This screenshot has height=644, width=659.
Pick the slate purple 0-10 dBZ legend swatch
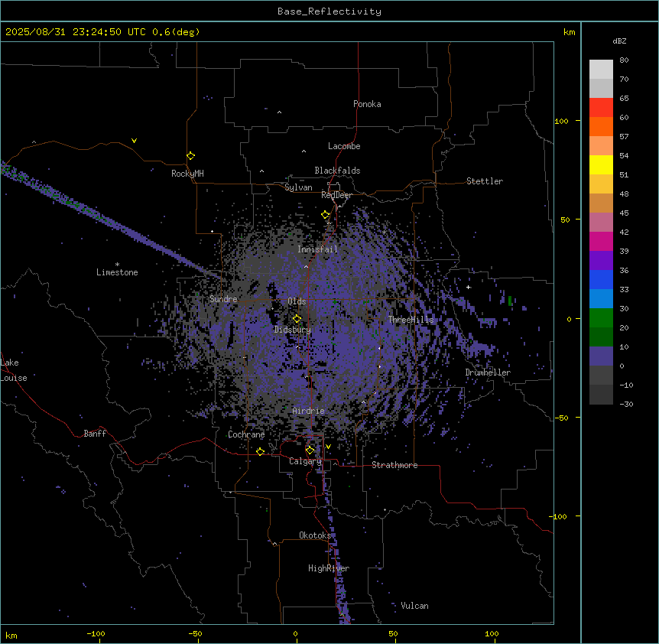pos(601,356)
